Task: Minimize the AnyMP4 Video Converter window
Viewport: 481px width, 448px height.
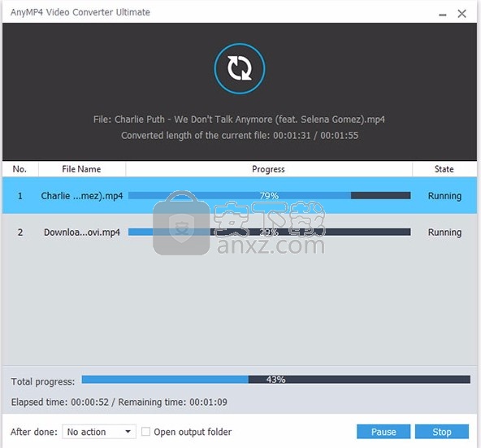Action: pos(442,14)
